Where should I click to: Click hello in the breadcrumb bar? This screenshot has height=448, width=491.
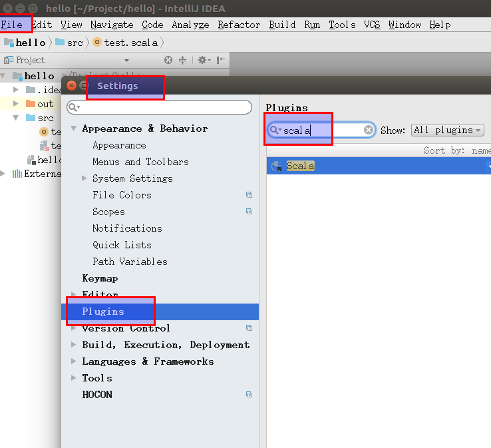point(31,43)
